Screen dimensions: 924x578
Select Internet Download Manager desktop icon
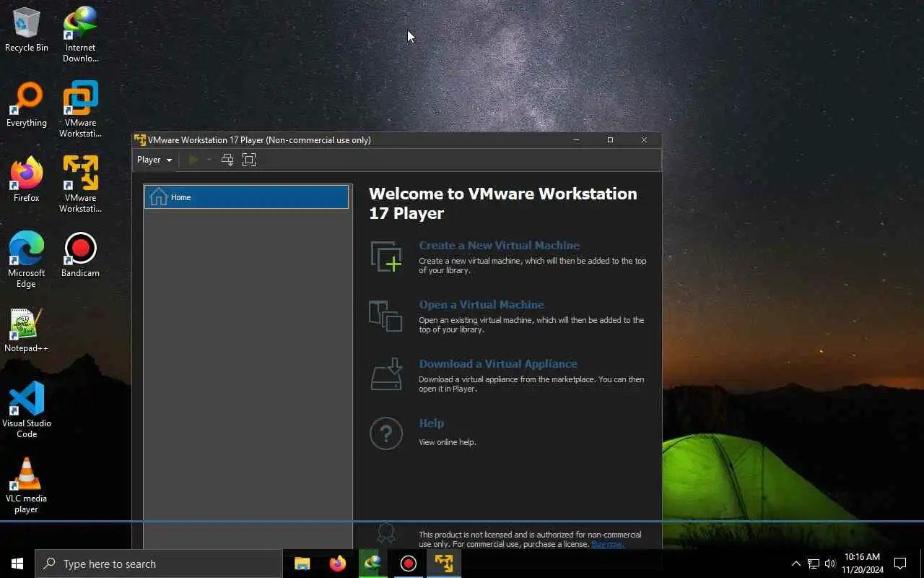(x=80, y=35)
